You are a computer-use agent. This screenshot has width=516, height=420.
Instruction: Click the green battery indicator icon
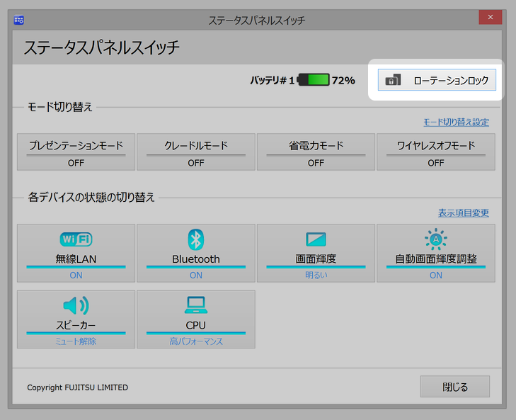[x=314, y=80]
